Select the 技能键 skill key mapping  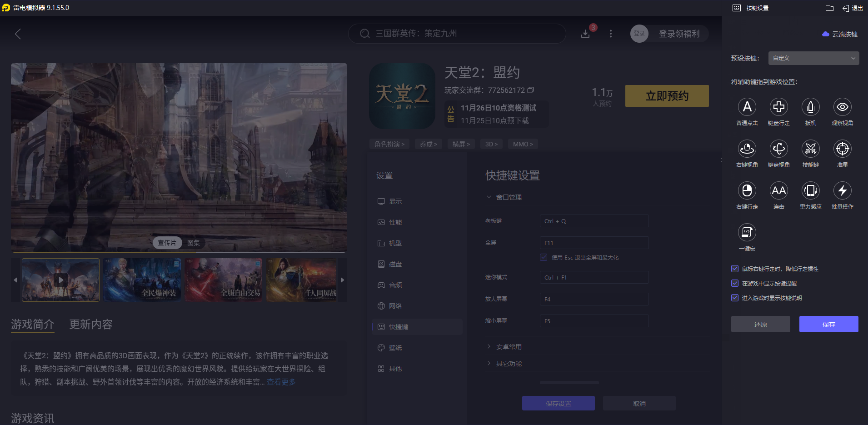pos(810,149)
